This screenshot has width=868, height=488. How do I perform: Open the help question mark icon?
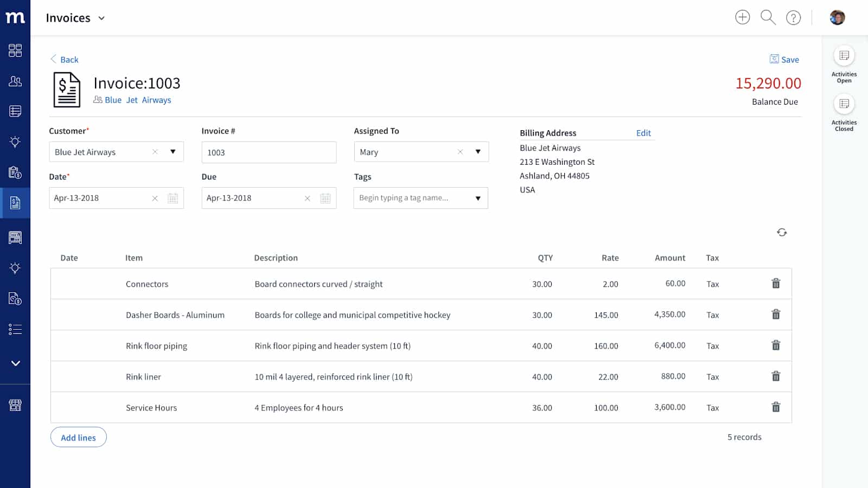pos(794,17)
